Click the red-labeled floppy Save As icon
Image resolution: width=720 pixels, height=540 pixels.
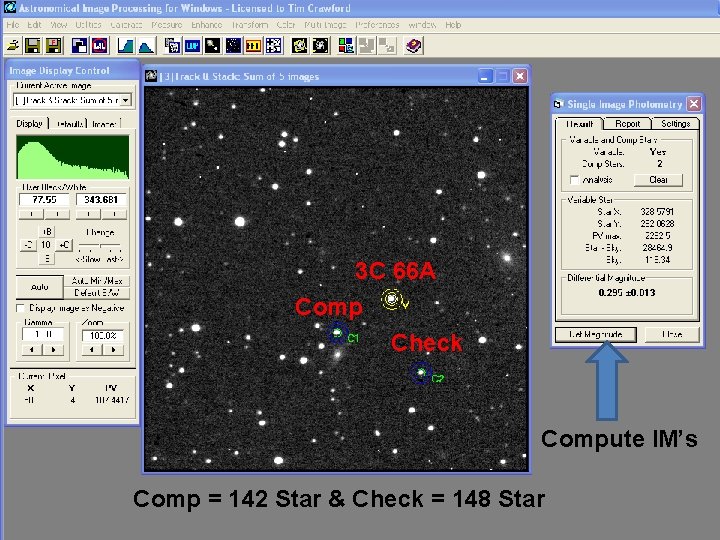pos(53,45)
